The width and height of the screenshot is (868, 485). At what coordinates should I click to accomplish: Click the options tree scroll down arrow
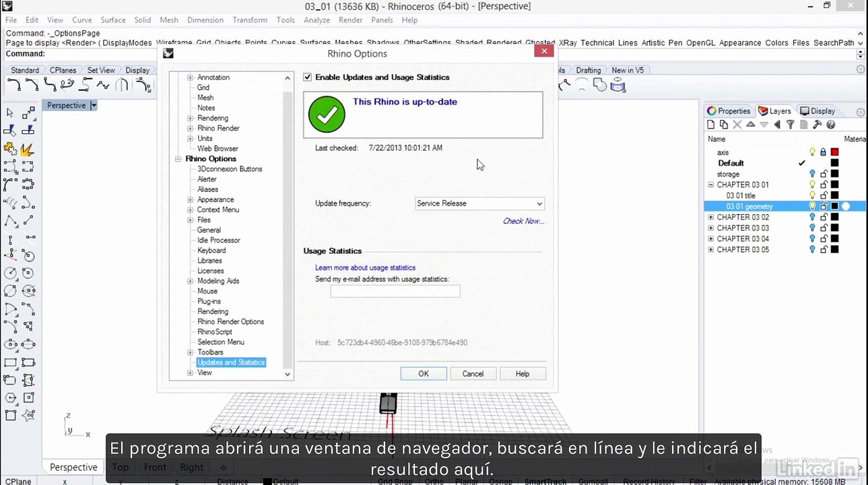coord(288,375)
